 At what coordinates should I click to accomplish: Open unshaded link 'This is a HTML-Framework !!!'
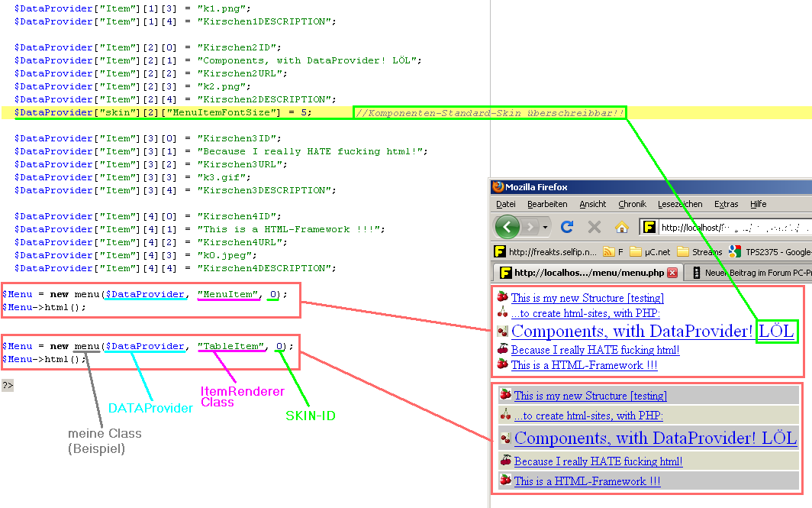click(584, 365)
